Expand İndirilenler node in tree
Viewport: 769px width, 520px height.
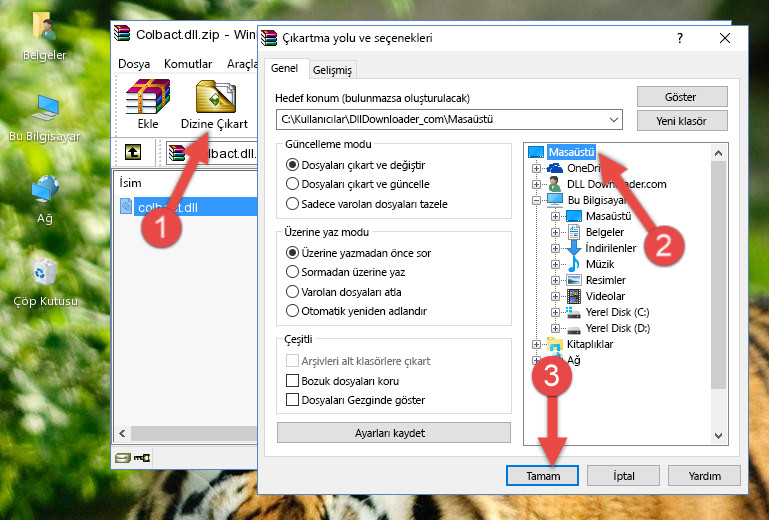pyautogui.click(x=555, y=248)
